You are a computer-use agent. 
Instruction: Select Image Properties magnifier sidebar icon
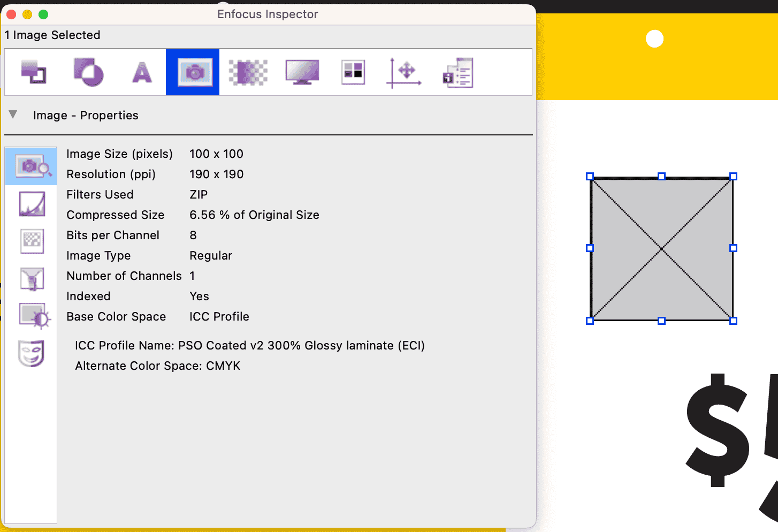pyautogui.click(x=31, y=166)
